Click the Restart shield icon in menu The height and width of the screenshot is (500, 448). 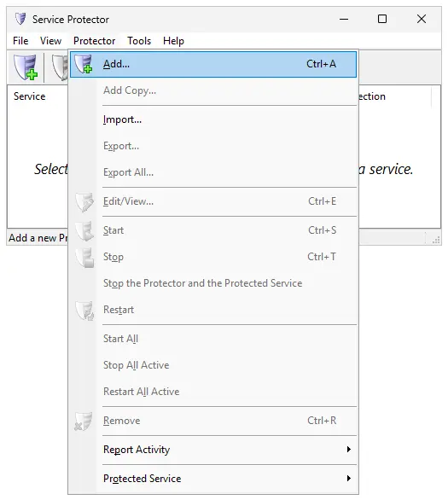coord(84,310)
